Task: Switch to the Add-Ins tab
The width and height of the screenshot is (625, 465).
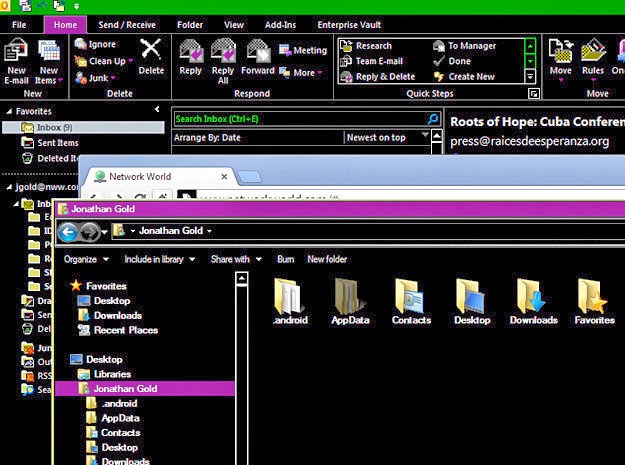Action: (x=280, y=25)
